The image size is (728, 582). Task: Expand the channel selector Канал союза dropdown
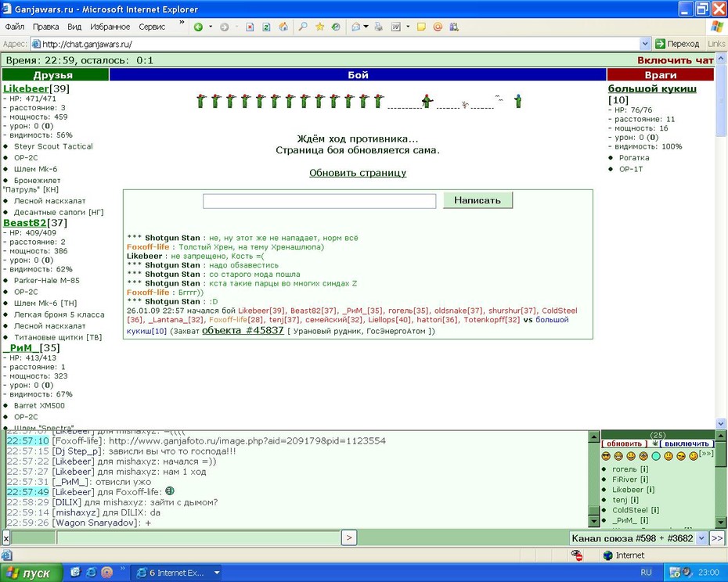pyautogui.click(x=701, y=538)
